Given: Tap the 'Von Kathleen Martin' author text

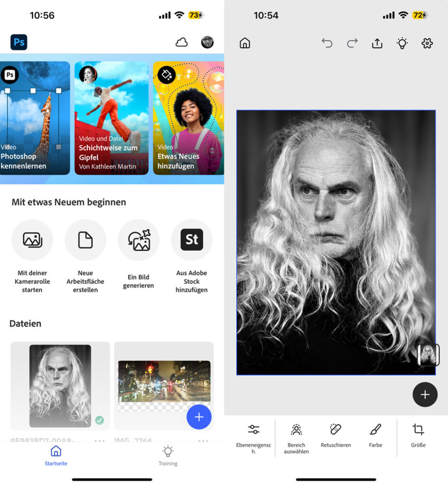Looking at the screenshot, I should pos(108,166).
